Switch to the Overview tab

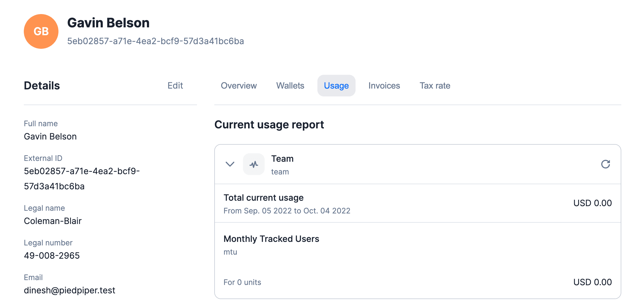pyautogui.click(x=239, y=86)
